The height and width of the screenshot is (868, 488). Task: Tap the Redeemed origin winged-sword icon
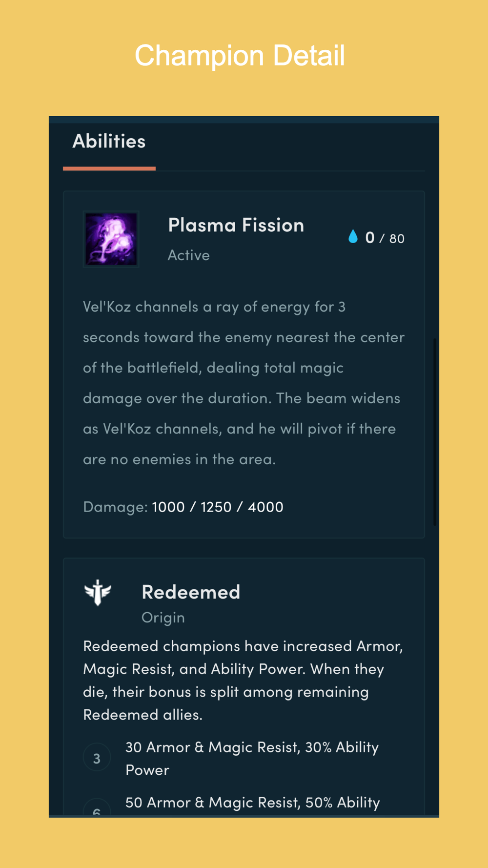click(x=98, y=593)
